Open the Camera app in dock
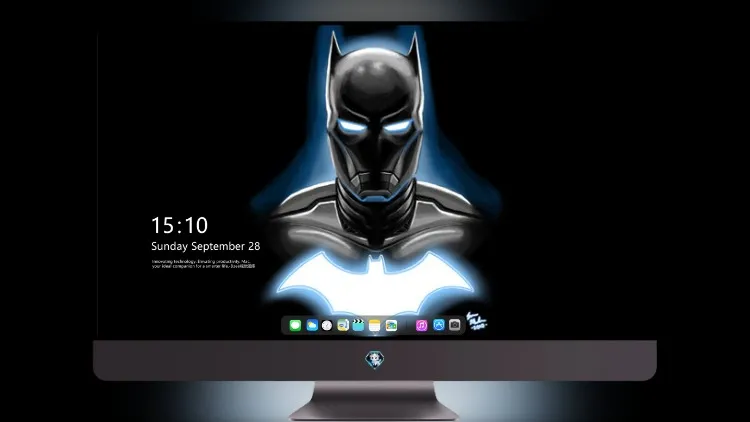The width and height of the screenshot is (750, 422). click(455, 325)
